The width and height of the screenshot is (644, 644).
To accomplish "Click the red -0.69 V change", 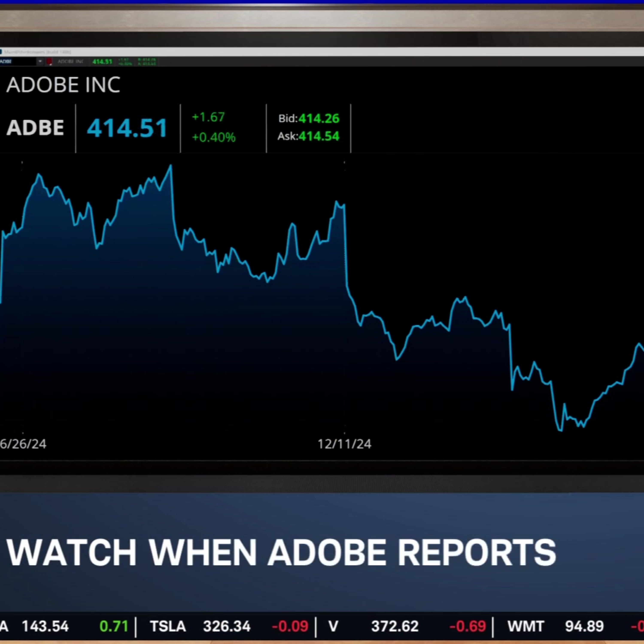I will tap(468, 627).
